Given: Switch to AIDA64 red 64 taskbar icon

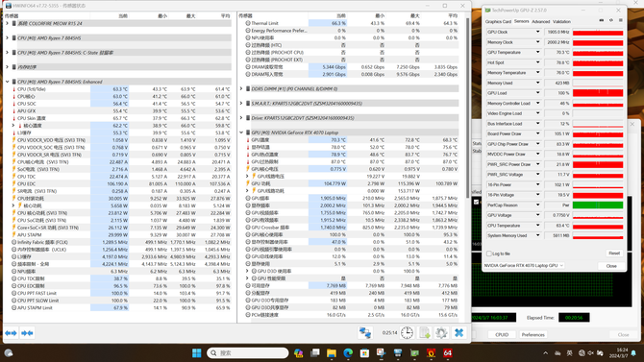Looking at the screenshot, I should (448, 353).
